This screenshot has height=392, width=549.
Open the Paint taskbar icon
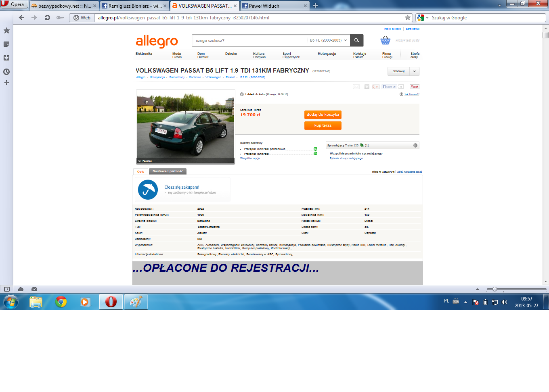point(136,302)
